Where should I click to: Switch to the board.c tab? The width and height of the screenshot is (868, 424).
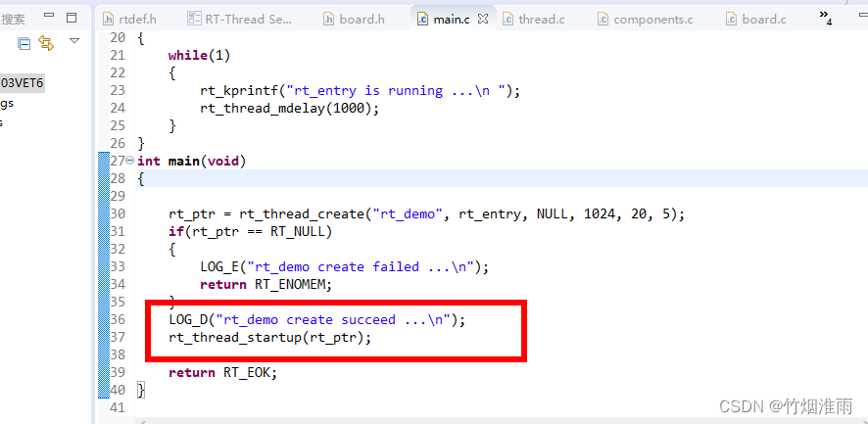pyautogui.click(x=756, y=20)
